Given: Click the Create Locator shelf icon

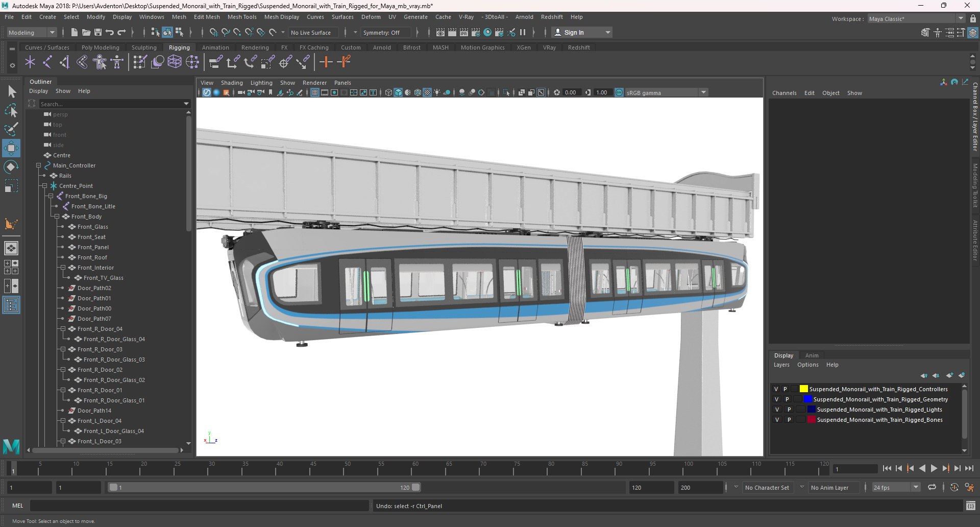Looking at the screenshot, I should [30, 63].
